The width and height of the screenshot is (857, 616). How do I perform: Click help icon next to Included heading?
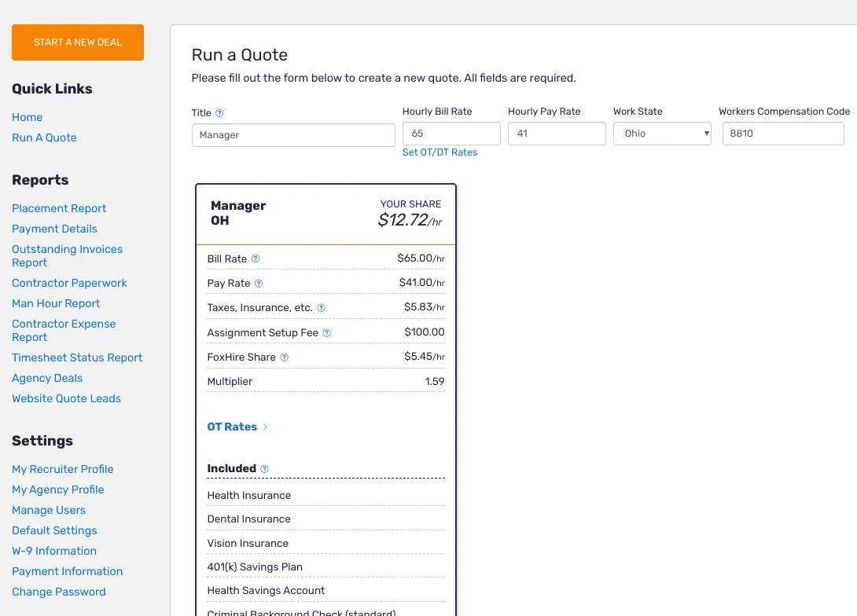tap(264, 469)
